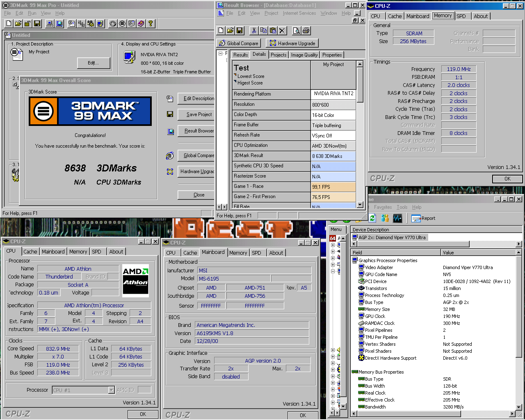Click Open folder icon in Result Browser toolbar
525x420 pixels.
[231, 30]
